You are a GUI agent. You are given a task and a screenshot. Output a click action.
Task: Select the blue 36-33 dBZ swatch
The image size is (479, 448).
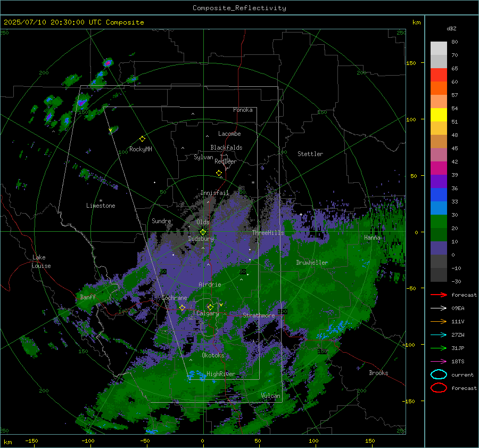[439, 195]
